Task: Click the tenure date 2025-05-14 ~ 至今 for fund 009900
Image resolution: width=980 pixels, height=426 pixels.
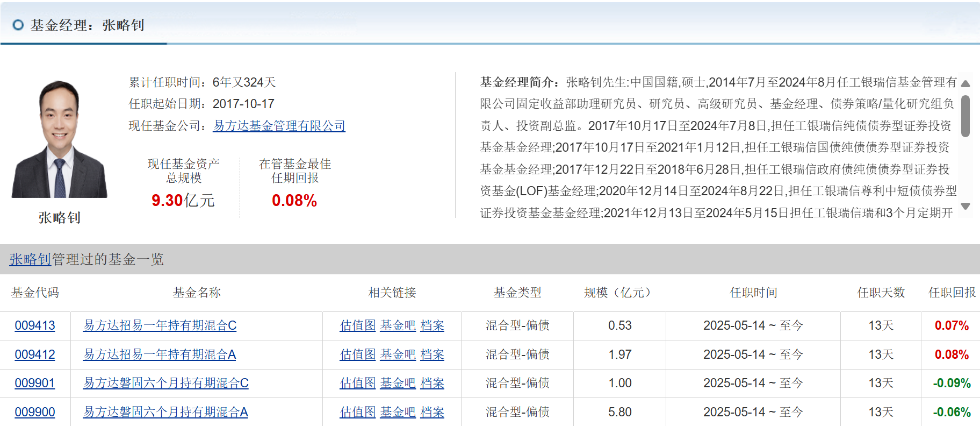Action: point(753,412)
